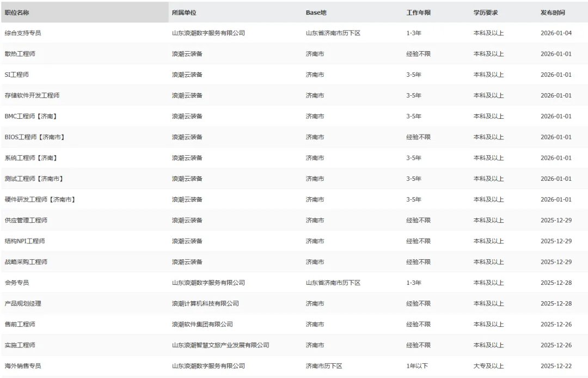
Task: Select 3-5年 in the 存储软件开发工程师 row
Action: click(x=414, y=96)
